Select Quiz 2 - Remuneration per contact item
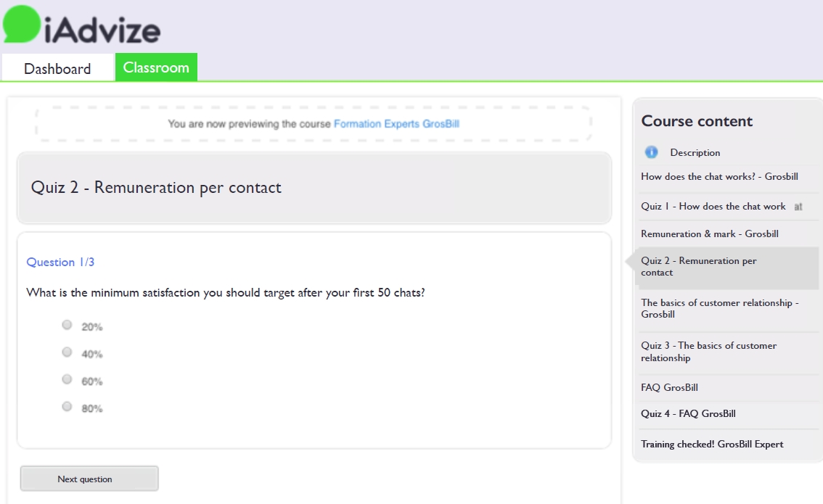 [698, 267]
